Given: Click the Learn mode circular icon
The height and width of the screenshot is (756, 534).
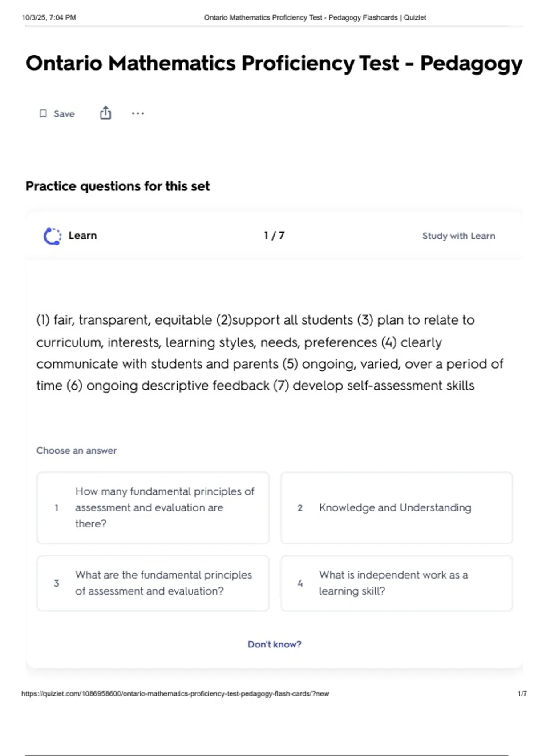Looking at the screenshot, I should 52,236.
